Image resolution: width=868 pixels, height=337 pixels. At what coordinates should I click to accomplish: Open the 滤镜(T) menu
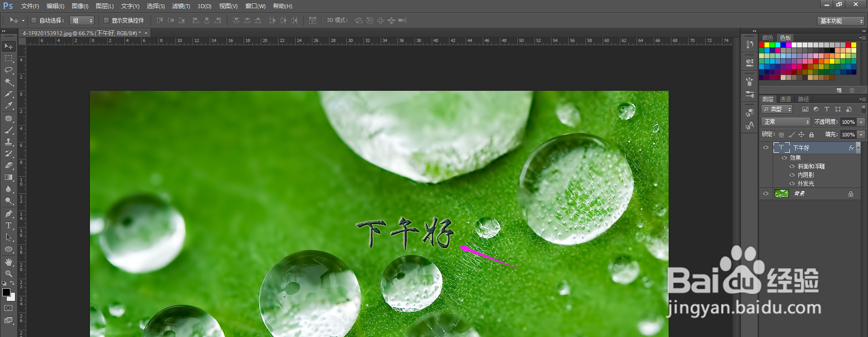[181, 6]
